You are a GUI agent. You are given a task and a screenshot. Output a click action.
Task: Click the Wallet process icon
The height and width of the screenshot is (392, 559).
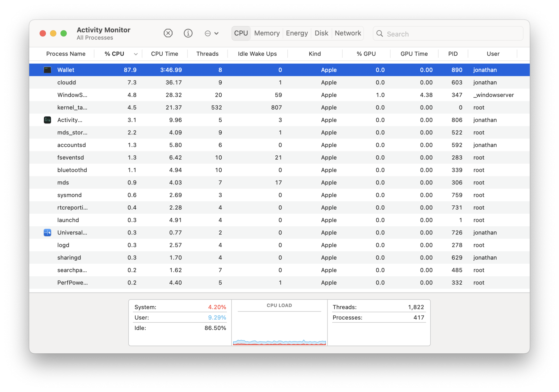click(48, 70)
